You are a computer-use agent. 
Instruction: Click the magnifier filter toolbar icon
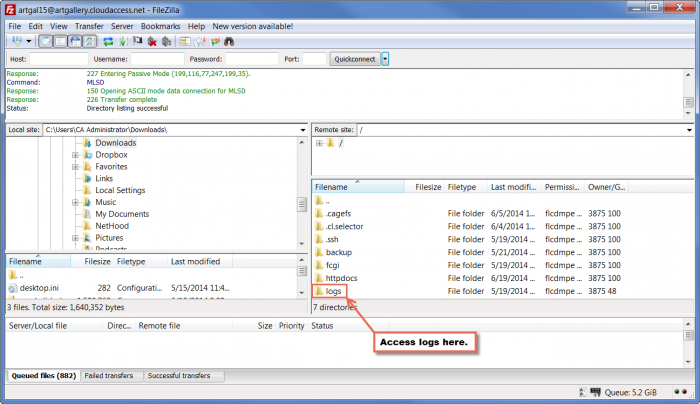[200, 42]
